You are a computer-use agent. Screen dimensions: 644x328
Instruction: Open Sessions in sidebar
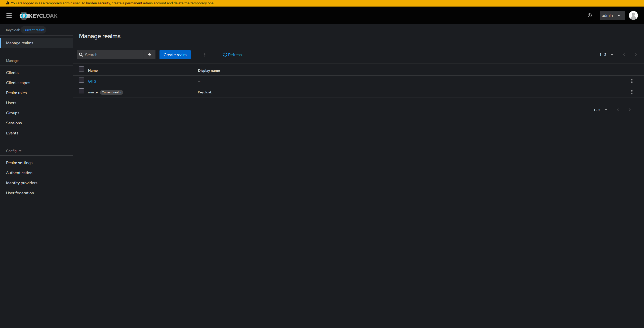pos(36,123)
